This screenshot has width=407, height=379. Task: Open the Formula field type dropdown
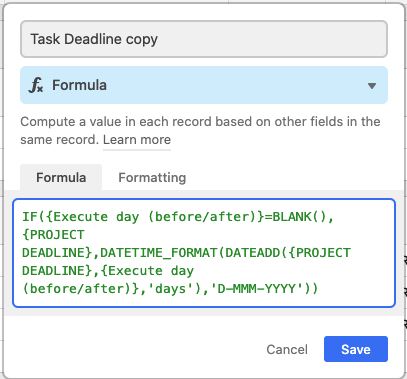tap(204, 85)
